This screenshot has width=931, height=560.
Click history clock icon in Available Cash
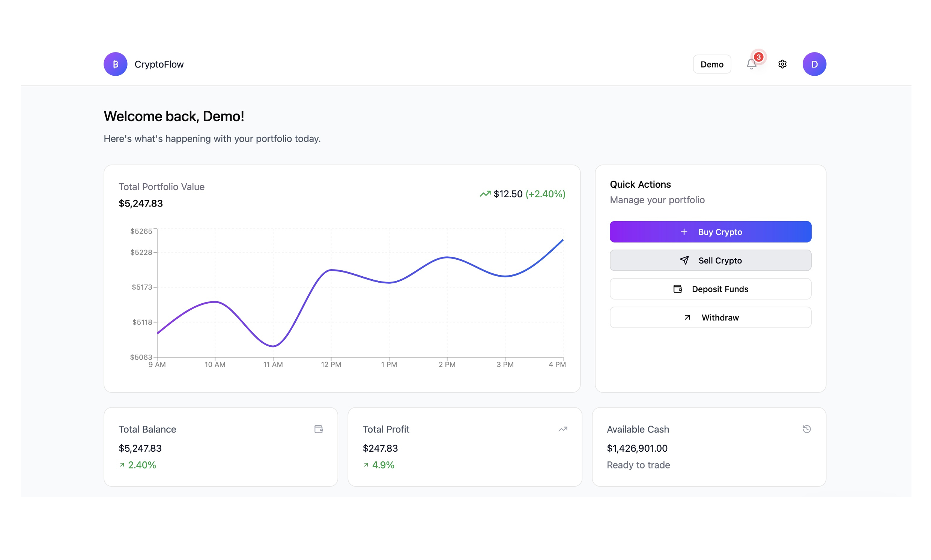[x=806, y=429]
